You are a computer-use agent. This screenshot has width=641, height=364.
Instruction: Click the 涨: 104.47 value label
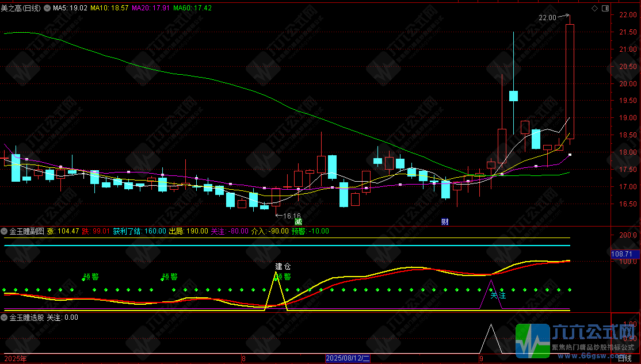point(63,231)
